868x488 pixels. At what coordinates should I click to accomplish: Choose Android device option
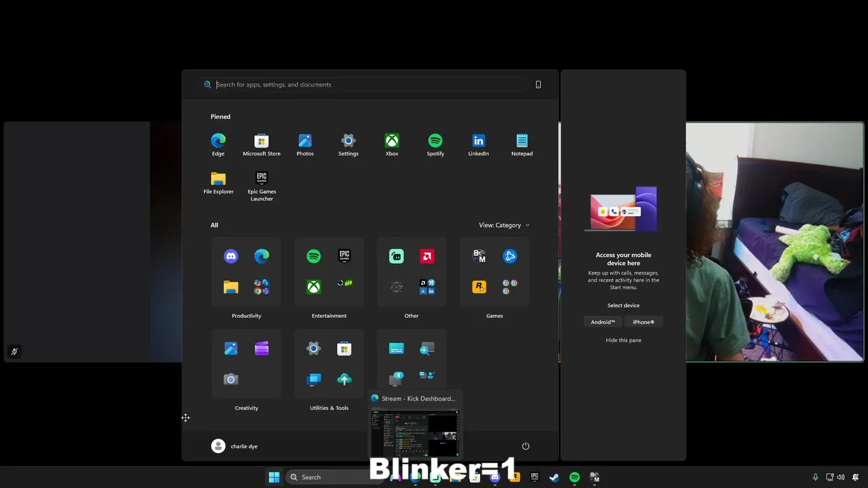(602, 322)
